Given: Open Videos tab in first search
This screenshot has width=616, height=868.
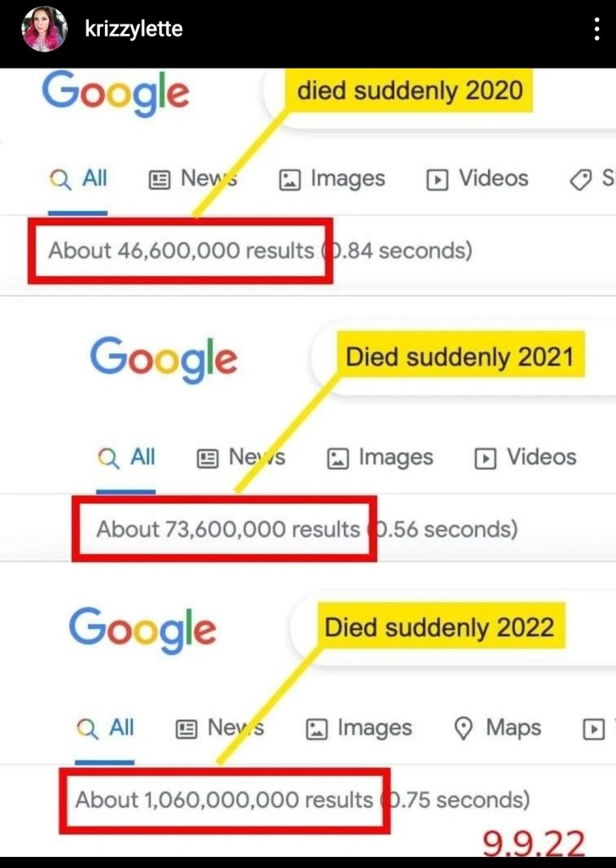Looking at the screenshot, I should [477, 179].
